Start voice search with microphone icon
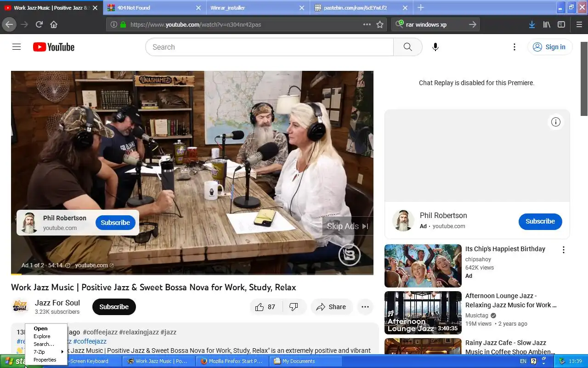 [x=435, y=47]
